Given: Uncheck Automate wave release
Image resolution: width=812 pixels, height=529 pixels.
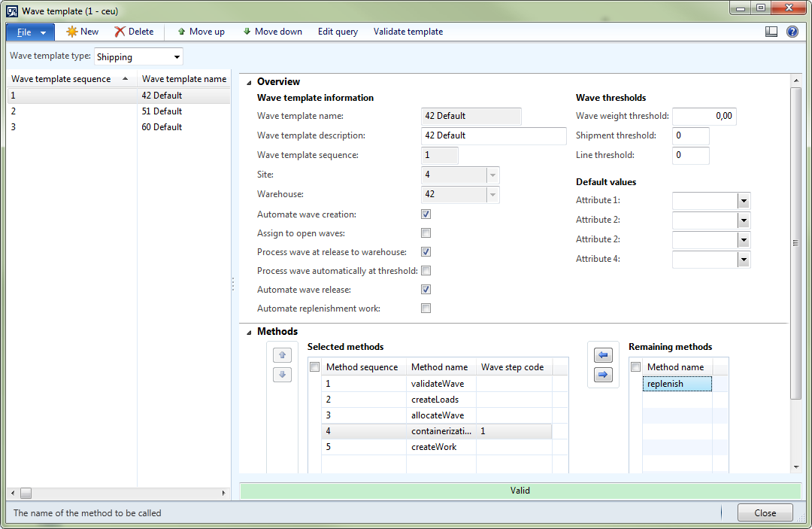Looking at the screenshot, I should pos(426,290).
